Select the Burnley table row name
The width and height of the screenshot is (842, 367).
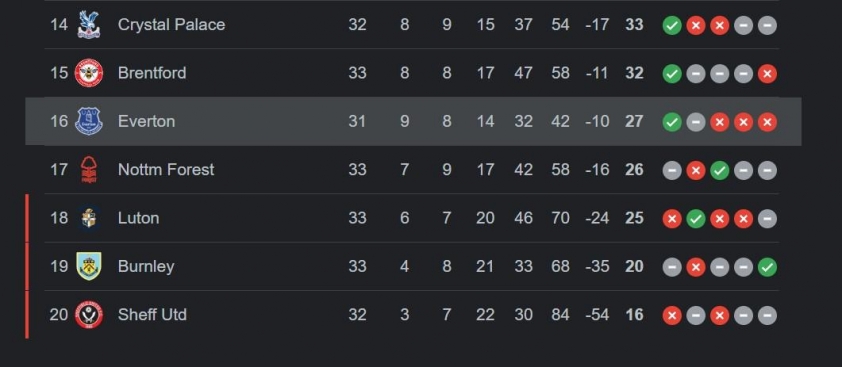click(x=146, y=267)
